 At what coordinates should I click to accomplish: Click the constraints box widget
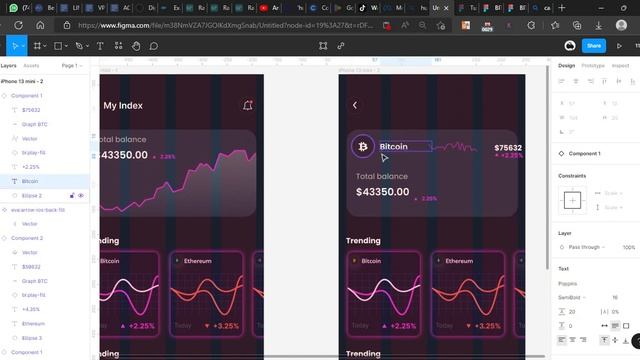click(572, 200)
